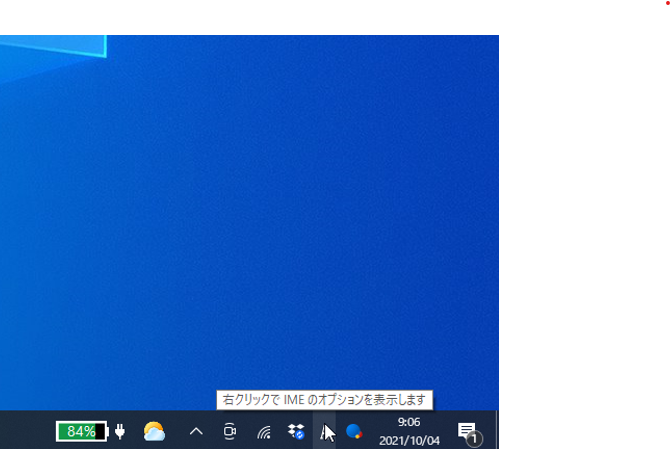Click the 9:06 clock time
Image resolution: width=671 pixels, height=449 pixels.
(x=409, y=422)
